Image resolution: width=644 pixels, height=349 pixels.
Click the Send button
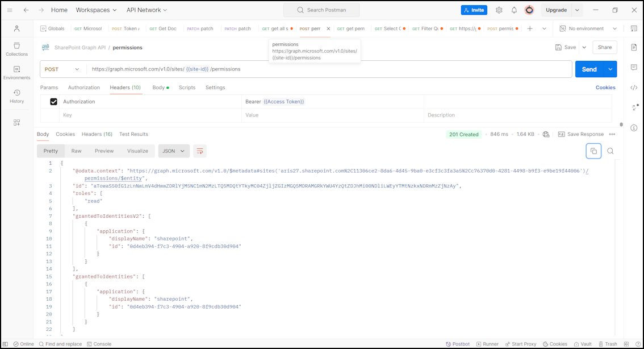tap(589, 69)
